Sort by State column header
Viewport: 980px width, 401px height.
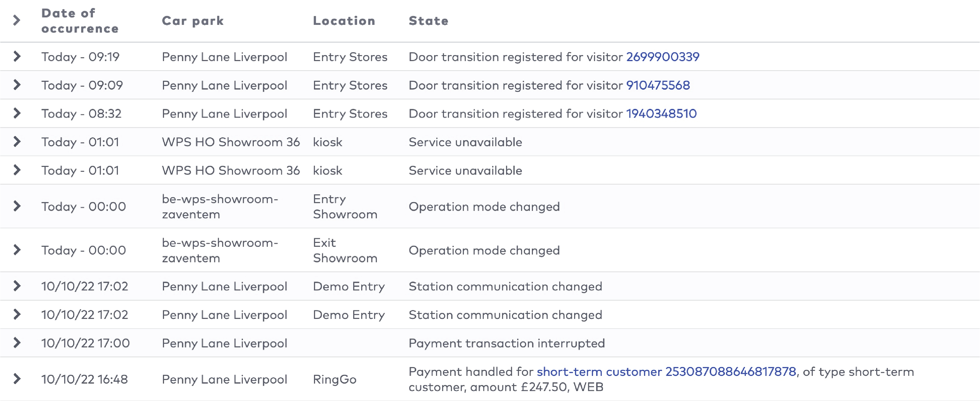click(x=428, y=20)
